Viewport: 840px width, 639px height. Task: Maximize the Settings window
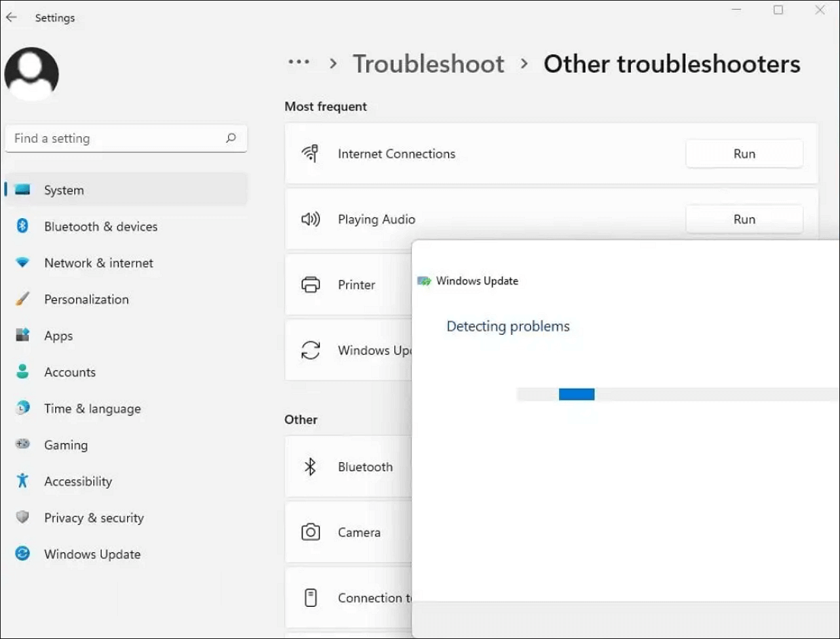[x=778, y=10]
